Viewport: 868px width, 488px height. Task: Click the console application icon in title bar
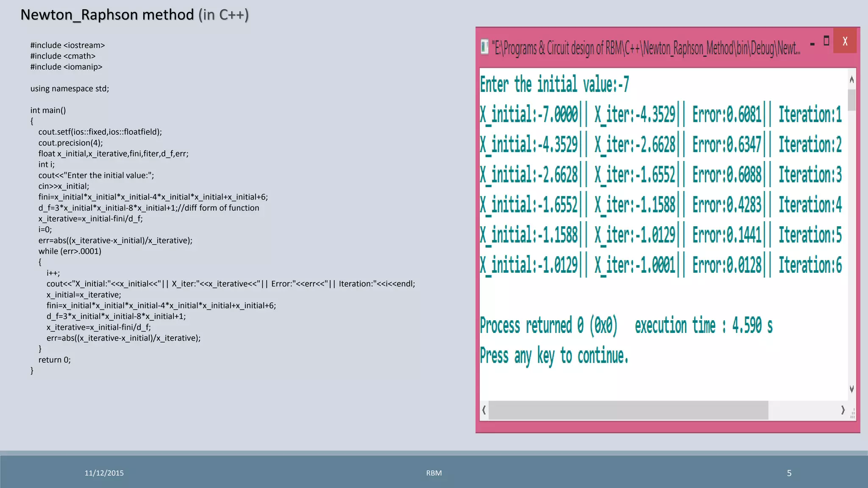pos(485,47)
